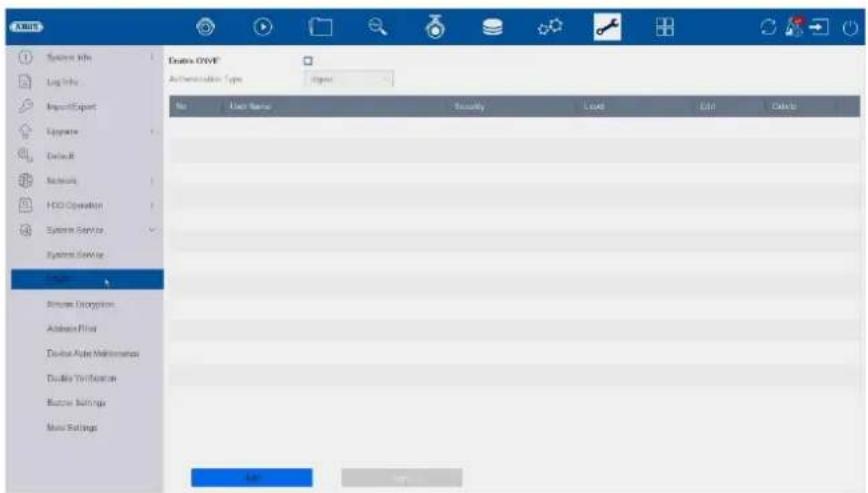This screenshot has height=493, width=868.
Task: Expand the System Info menu chevron
Action: click(152, 57)
